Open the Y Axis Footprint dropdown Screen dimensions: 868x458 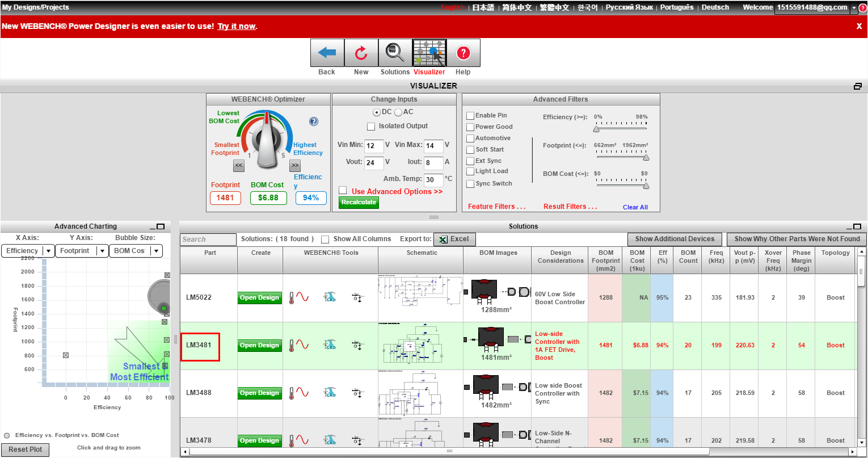pyautogui.click(x=82, y=251)
